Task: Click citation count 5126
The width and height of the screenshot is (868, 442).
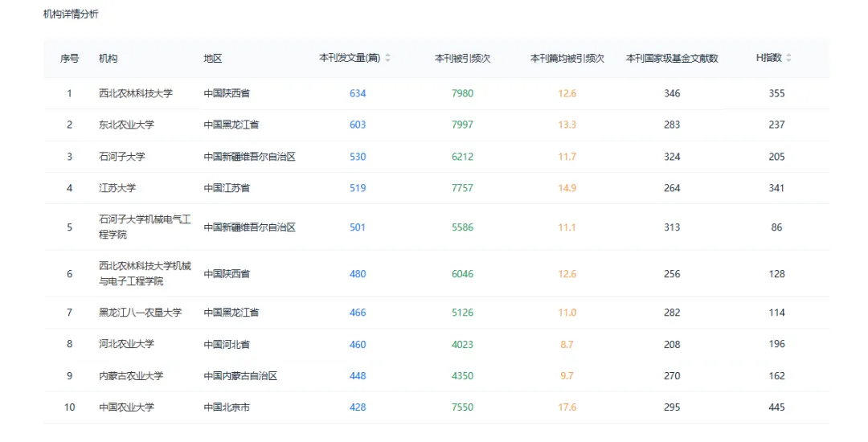Action: (x=462, y=313)
